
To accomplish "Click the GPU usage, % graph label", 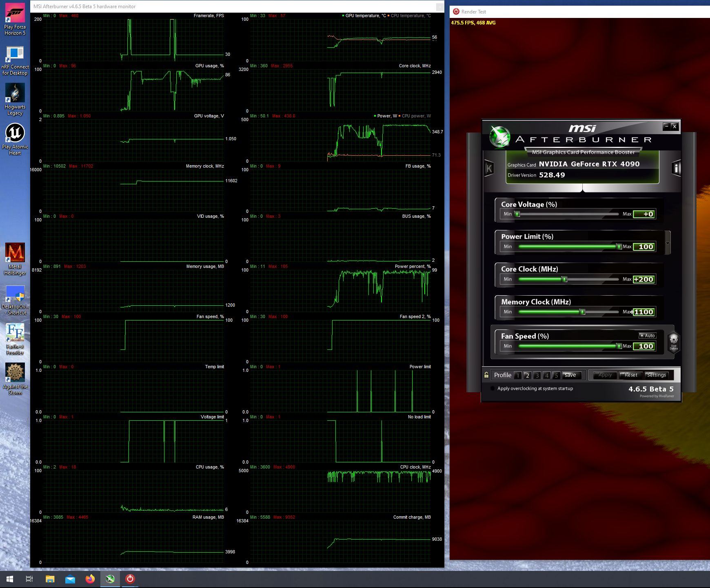I will [x=209, y=66].
